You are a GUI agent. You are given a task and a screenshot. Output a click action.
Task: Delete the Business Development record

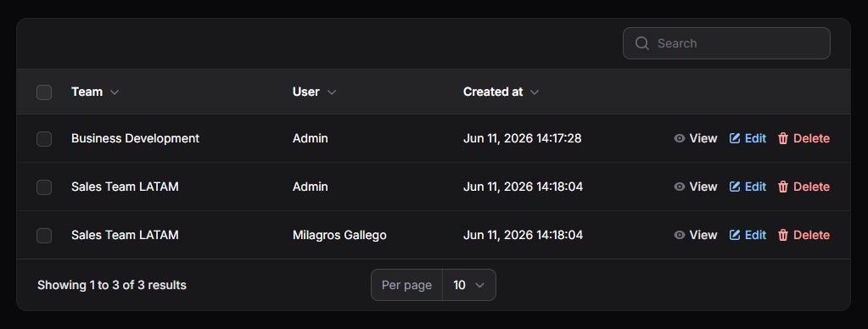(x=804, y=138)
